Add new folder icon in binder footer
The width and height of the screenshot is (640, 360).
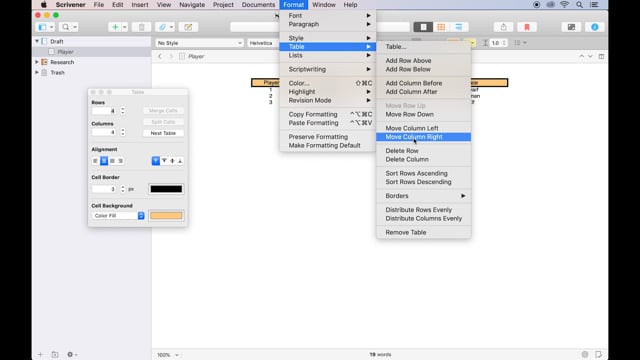(x=55, y=354)
